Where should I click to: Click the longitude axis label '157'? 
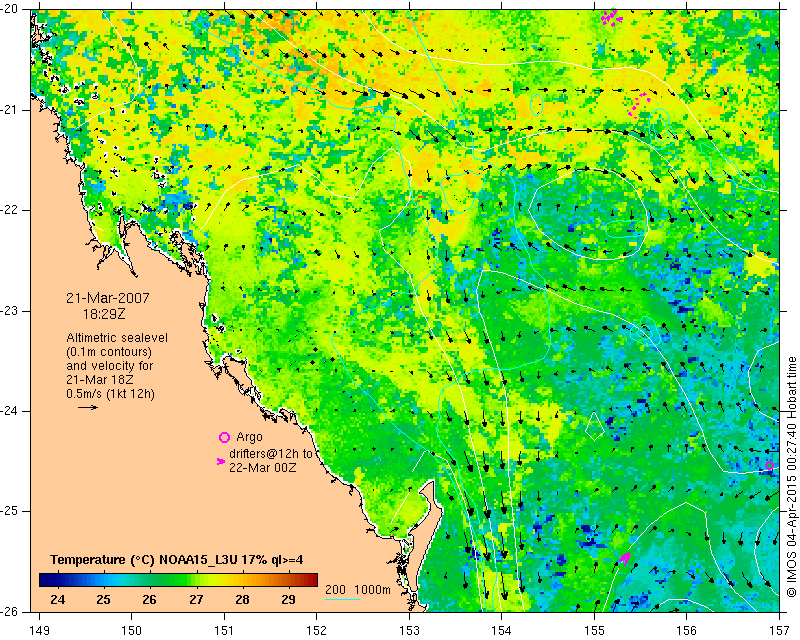pos(779,631)
